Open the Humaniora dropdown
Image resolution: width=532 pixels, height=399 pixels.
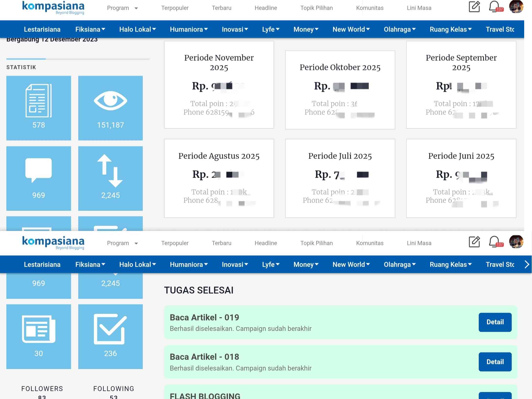188,29
